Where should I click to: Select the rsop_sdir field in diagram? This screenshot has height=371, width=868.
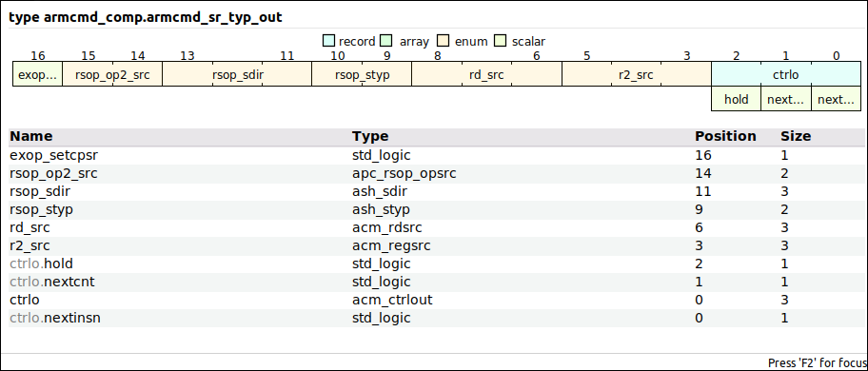coord(237,74)
